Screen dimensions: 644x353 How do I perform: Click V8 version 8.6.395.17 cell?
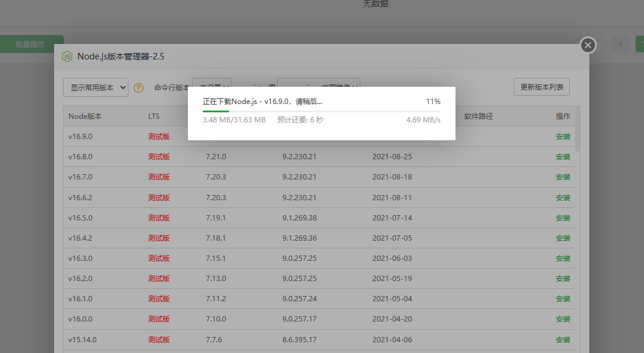point(300,339)
